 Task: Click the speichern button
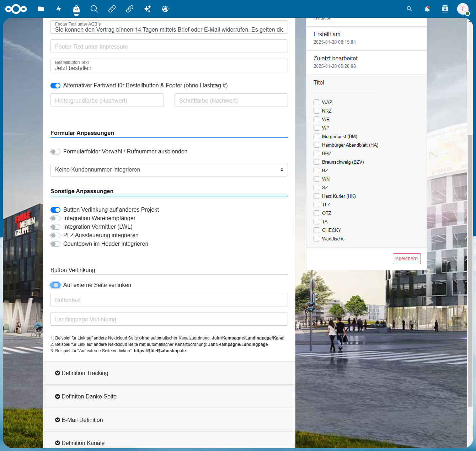pos(407,259)
